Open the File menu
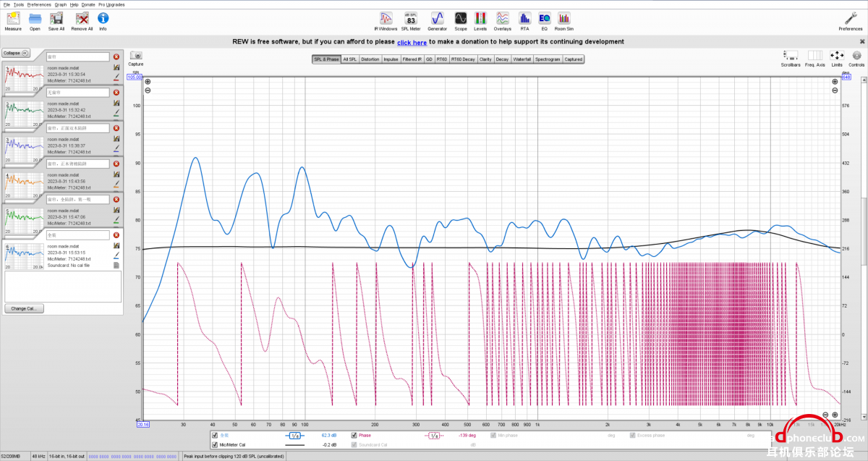868x461 pixels. tap(6, 4)
